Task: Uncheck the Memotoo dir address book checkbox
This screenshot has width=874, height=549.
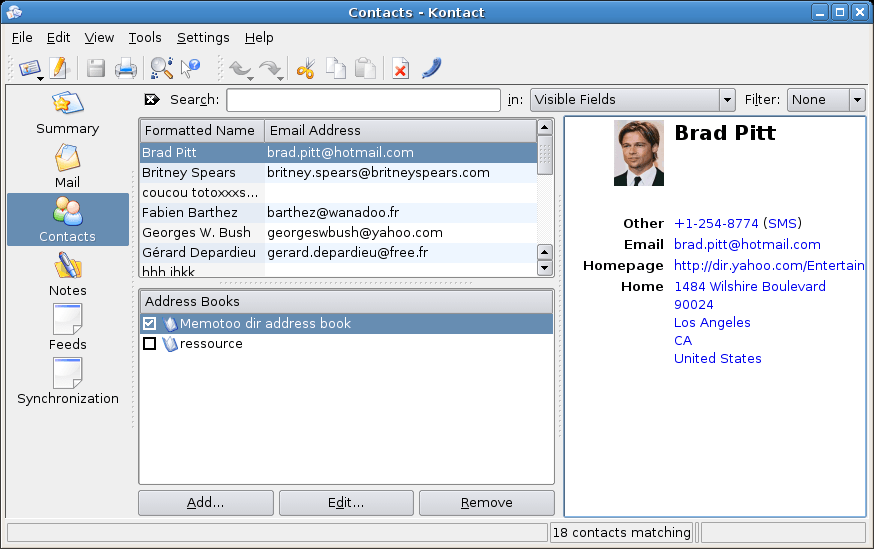Action: click(149, 323)
